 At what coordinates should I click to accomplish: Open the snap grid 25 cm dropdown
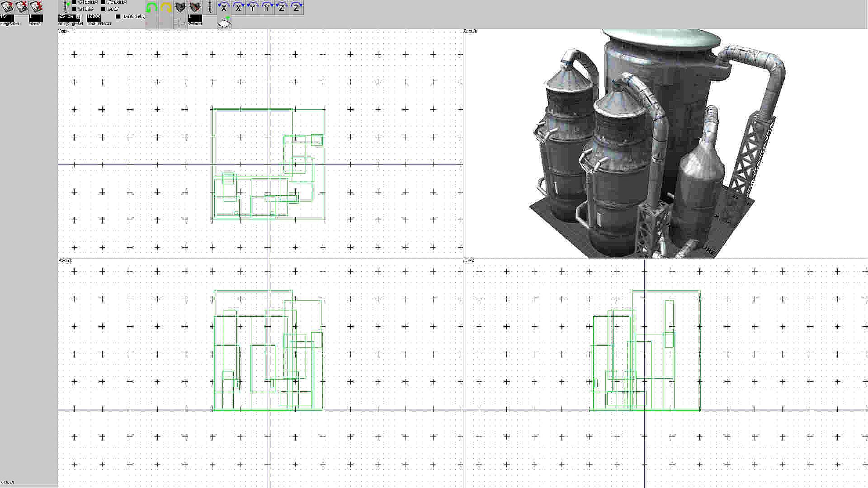(x=78, y=17)
